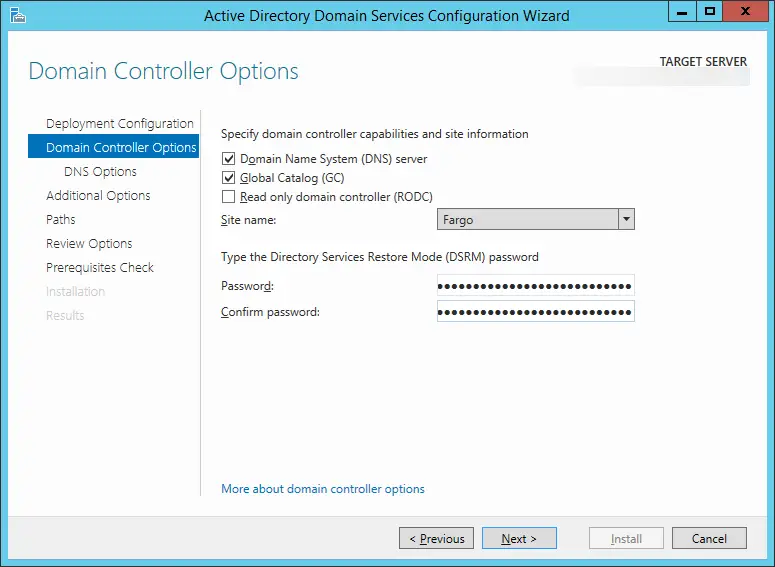Viewport: 775px width, 567px height.
Task: Go to Prerequisites Check step
Action: click(x=100, y=267)
